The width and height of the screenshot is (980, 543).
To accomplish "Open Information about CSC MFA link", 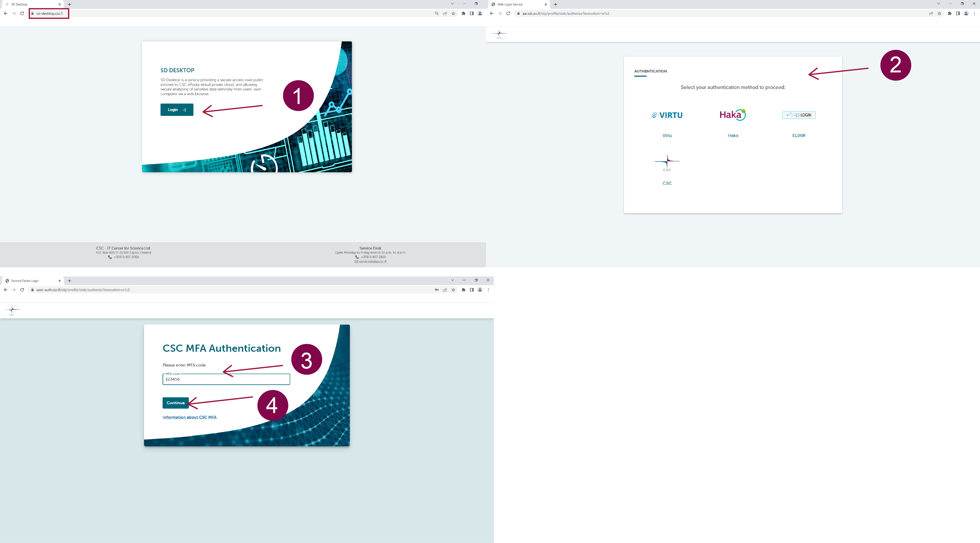I will click(x=189, y=417).
